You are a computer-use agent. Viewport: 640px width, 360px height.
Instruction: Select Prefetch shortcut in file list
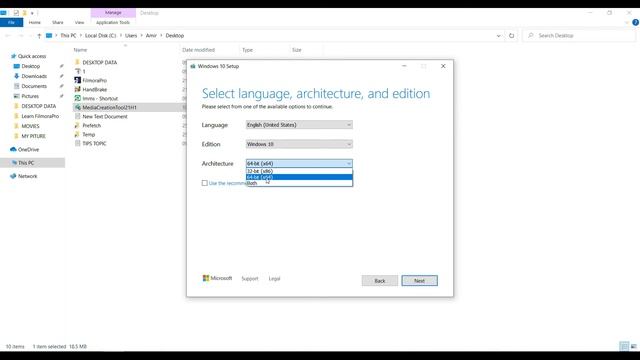(91, 125)
